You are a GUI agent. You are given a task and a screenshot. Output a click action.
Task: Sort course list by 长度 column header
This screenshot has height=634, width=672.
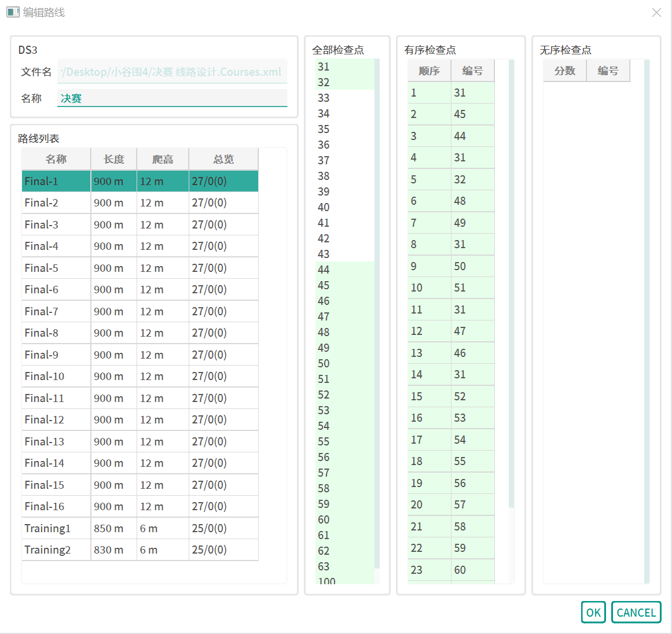point(113,159)
